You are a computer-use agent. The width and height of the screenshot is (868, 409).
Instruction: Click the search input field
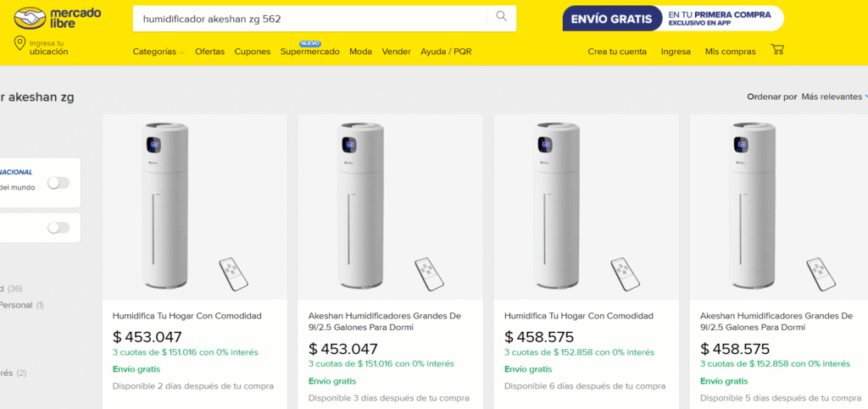(x=309, y=17)
